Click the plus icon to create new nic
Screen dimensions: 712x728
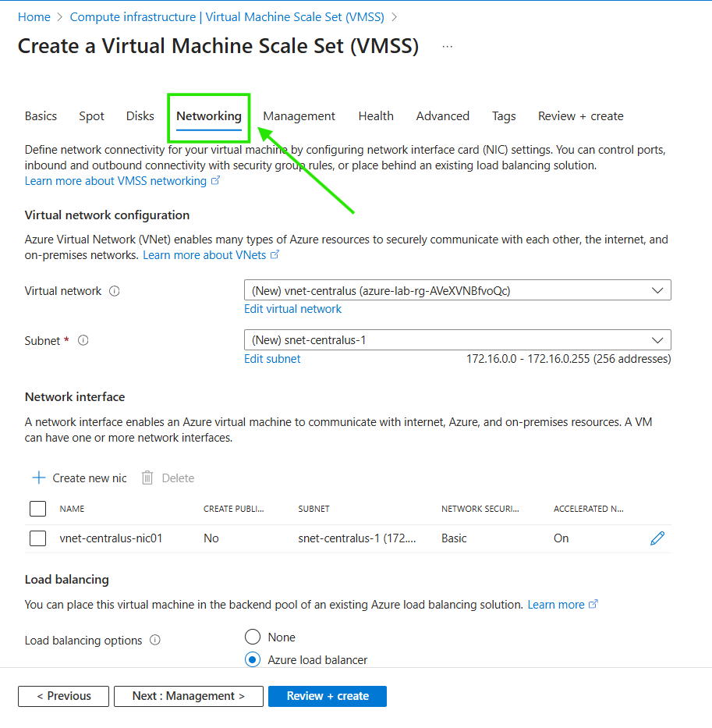(x=38, y=478)
